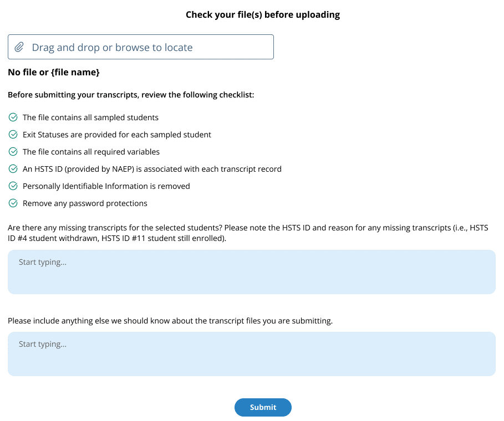Click the check icon for Personally Identifiable Information
Image resolution: width=504 pixels, height=421 pixels.
click(x=13, y=186)
